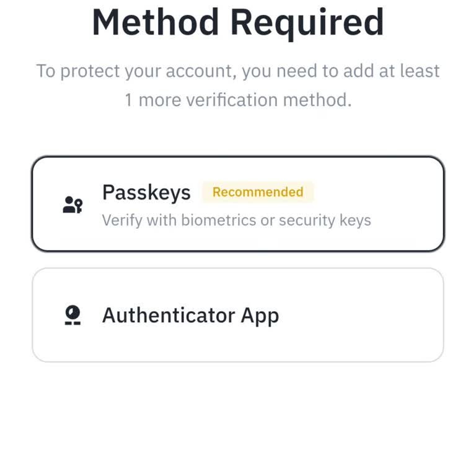Click the word "biometrics" in Passkeys subtitle
This screenshot has height=476, width=476.
coord(219,220)
